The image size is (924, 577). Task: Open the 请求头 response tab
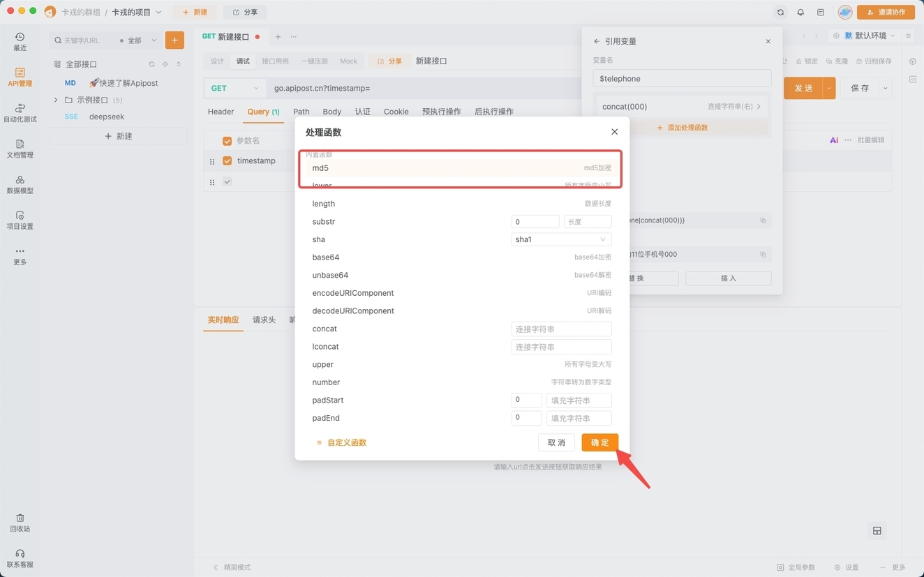264,320
